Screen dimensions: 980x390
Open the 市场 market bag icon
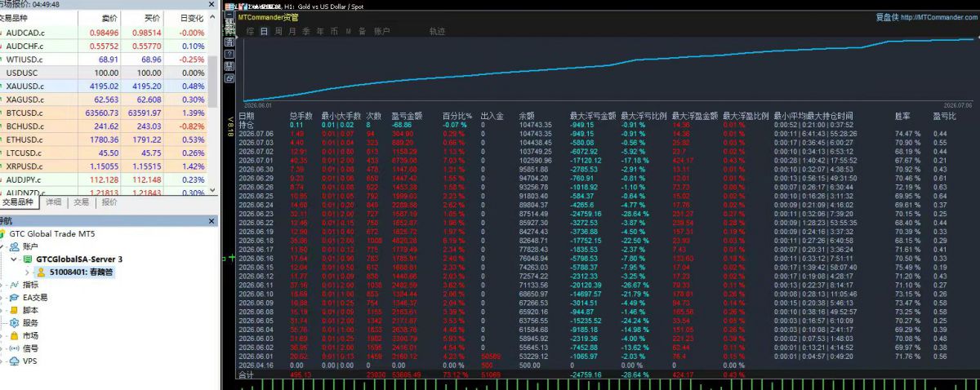pyautogui.click(x=12, y=335)
